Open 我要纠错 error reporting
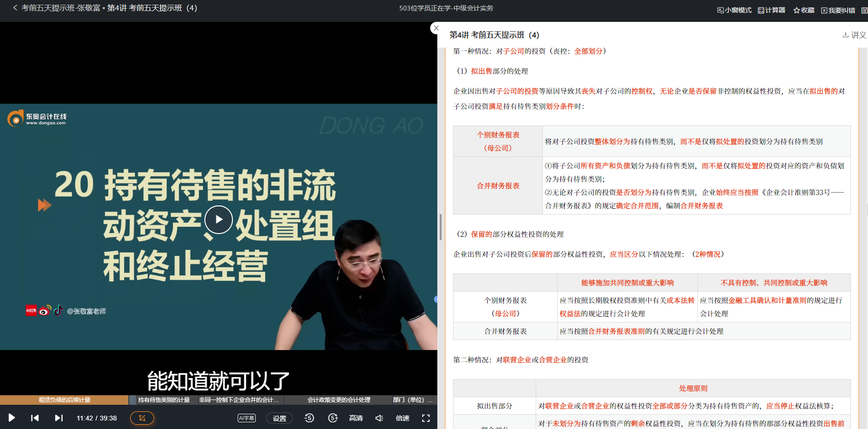 [838, 10]
